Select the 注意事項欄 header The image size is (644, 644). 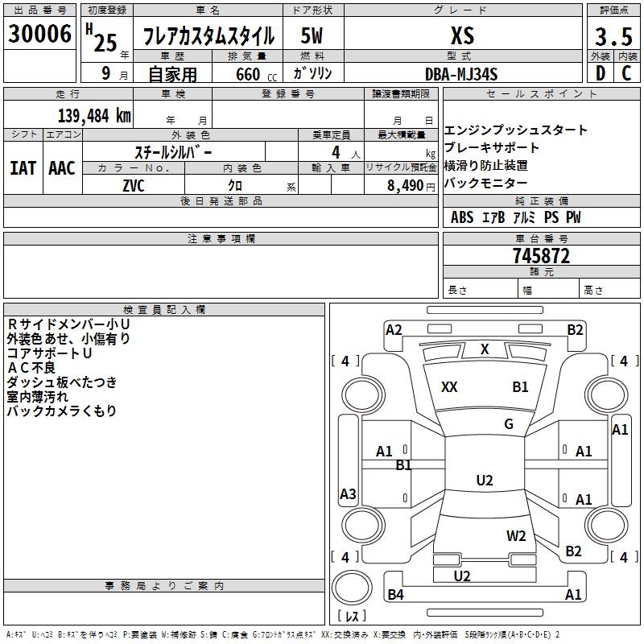pyautogui.click(x=221, y=238)
